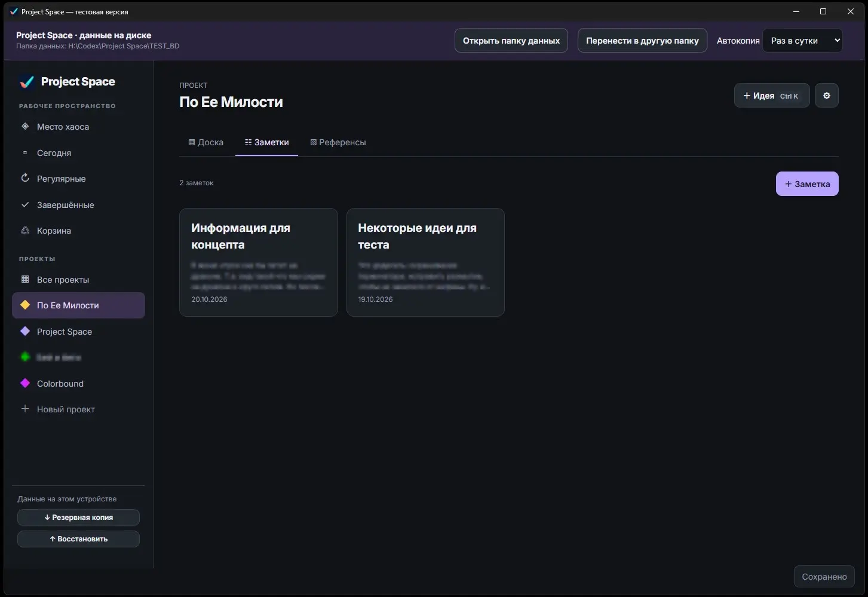Create a project via Новый проект
The height and width of the screenshot is (597, 868).
click(78, 409)
